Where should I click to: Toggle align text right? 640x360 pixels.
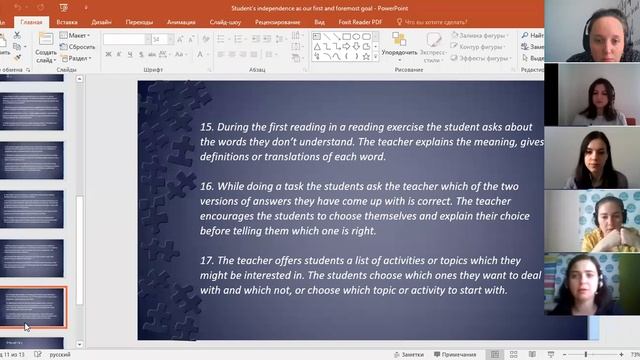243,54
